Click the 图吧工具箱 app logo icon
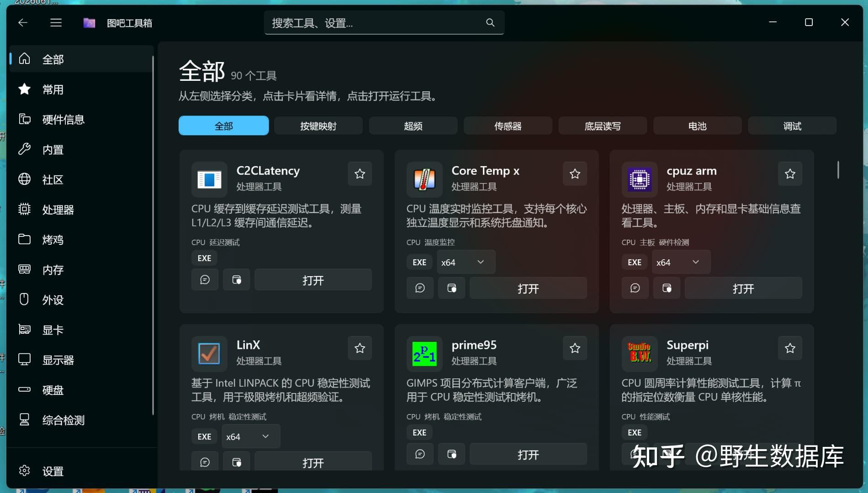This screenshot has width=868, height=493. tap(89, 23)
